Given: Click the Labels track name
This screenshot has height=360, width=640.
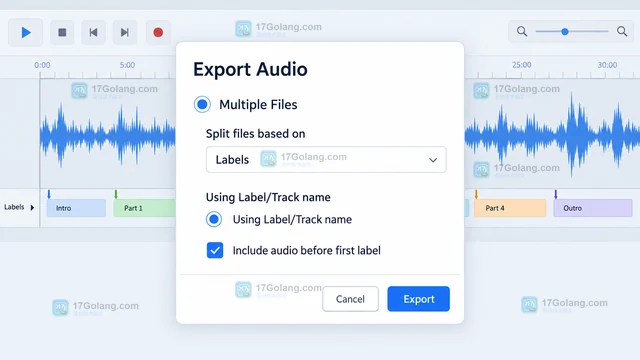Looking at the screenshot, I should click(x=14, y=207).
